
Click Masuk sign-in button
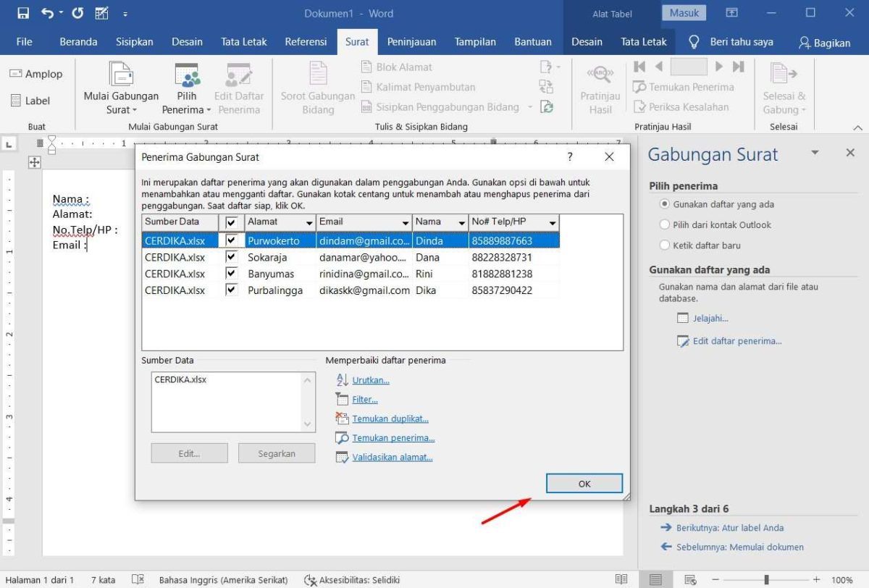684,13
